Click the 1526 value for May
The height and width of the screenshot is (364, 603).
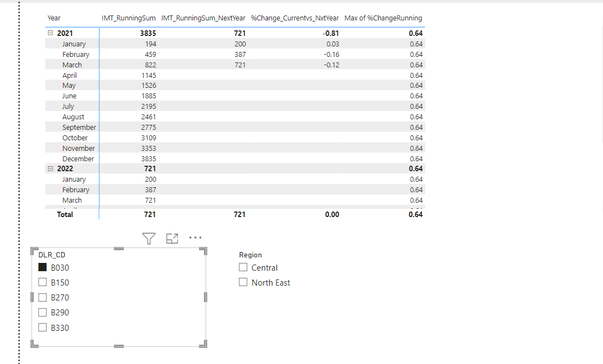pyautogui.click(x=149, y=85)
